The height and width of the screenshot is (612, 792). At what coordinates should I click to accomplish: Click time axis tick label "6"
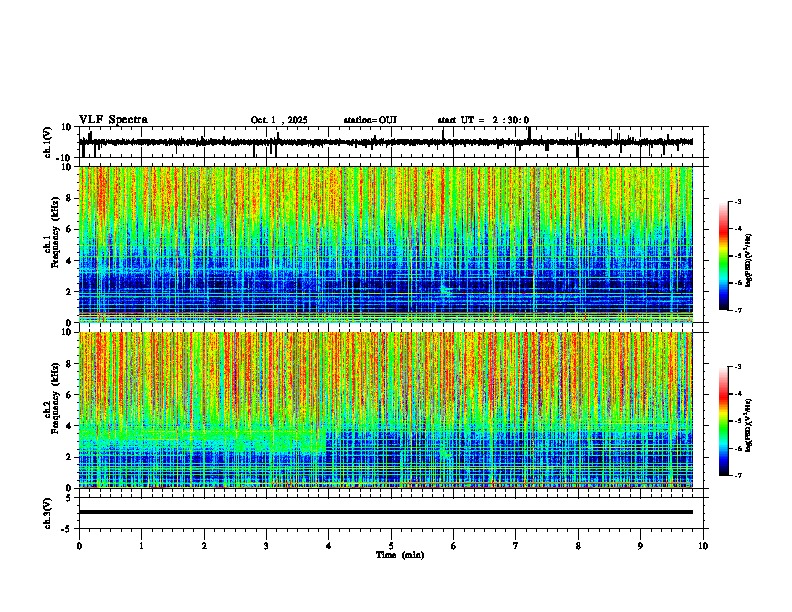pyautogui.click(x=454, y=546)
